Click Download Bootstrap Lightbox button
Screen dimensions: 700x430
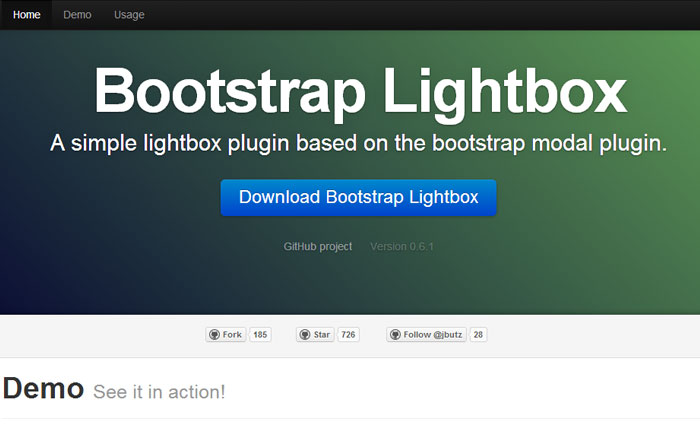[358, 197]
